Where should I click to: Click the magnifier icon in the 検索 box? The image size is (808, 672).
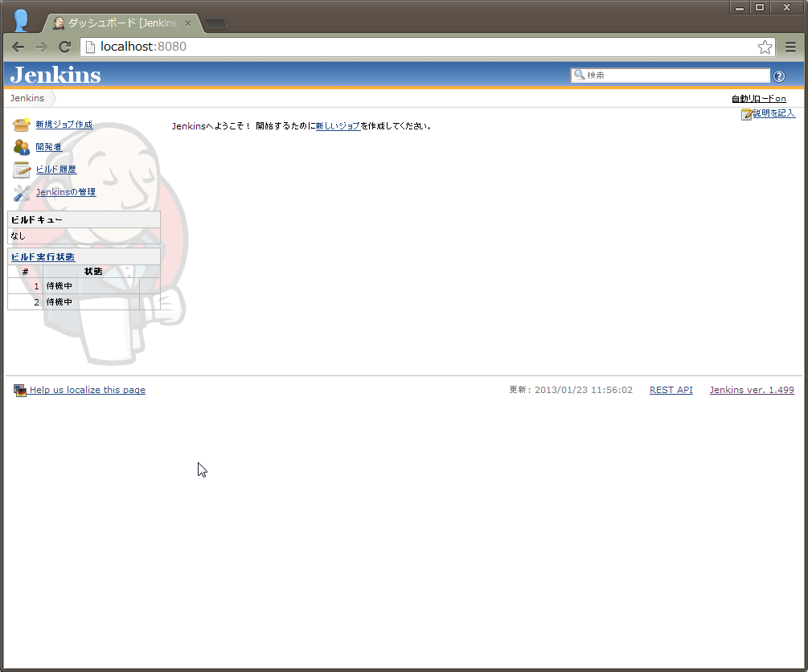[x=580, y=75]
